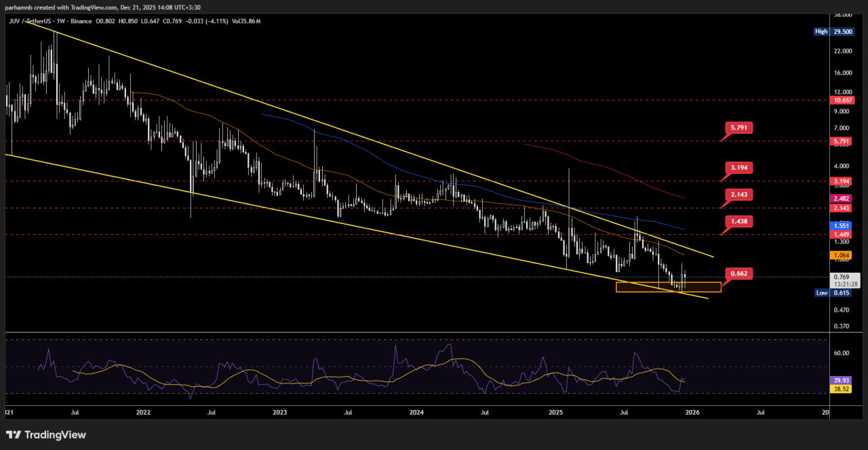
Task: Click the 2.143 red callout bubble
Action: click(x=739, y=195)
